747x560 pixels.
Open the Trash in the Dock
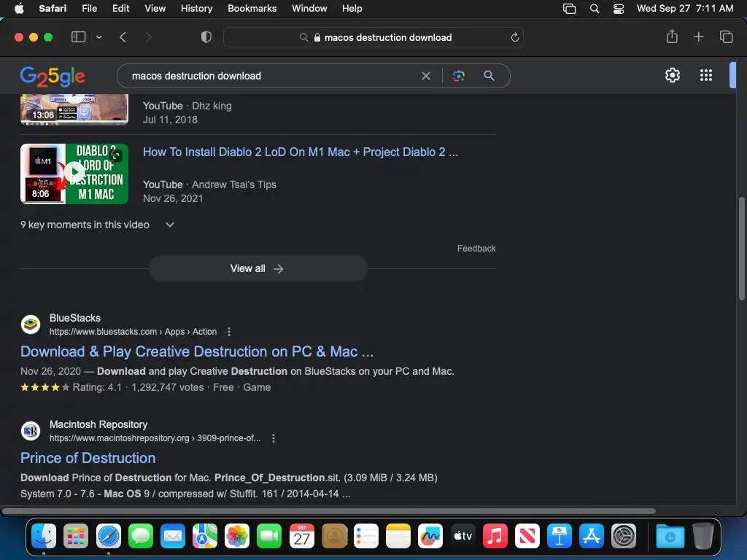pos(703,536)
